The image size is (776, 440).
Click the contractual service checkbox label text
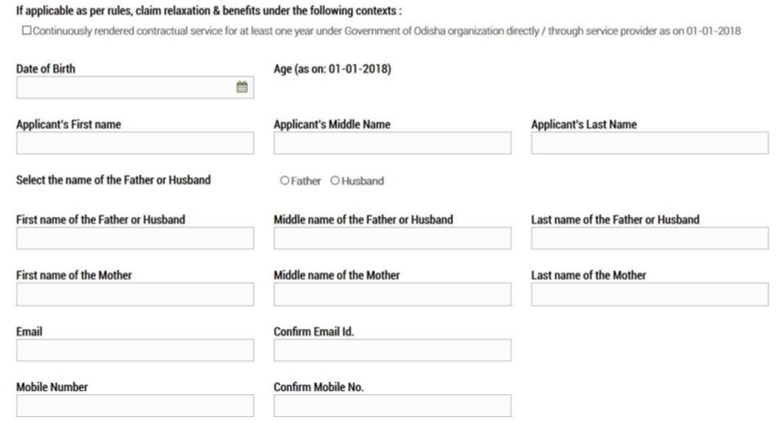[387, 31]
